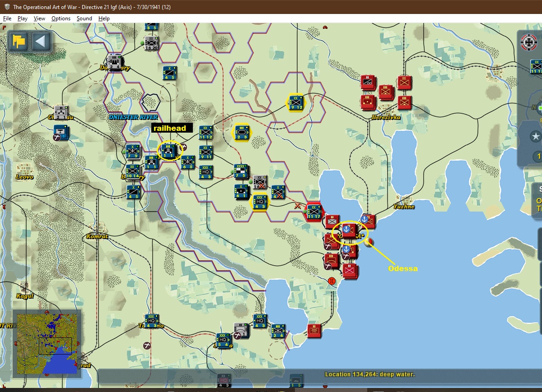Select the red XX division at Berezivka
The width and height of the screenshot is (542, 392).
click(x=405, y=83)
